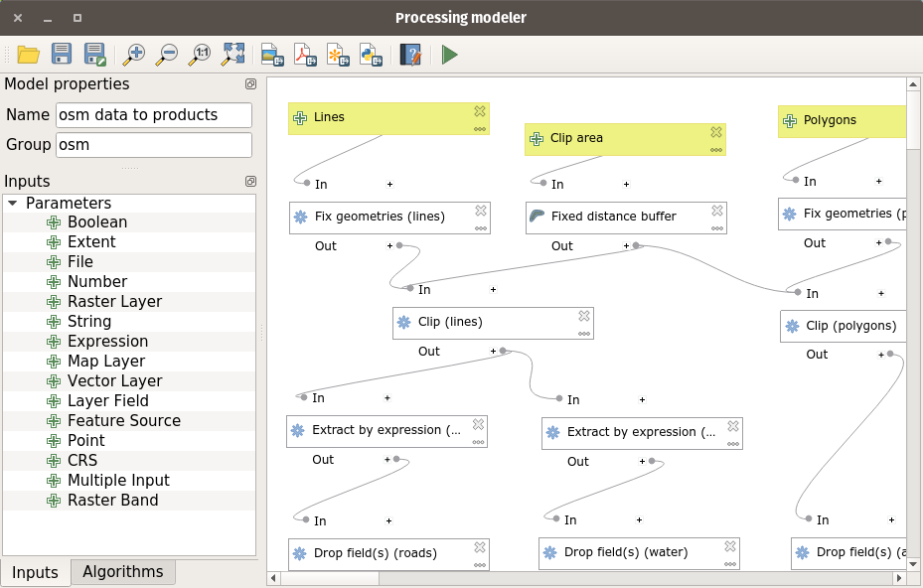
Task: Expand the In list above Clip (lines)
Action: 493,290
